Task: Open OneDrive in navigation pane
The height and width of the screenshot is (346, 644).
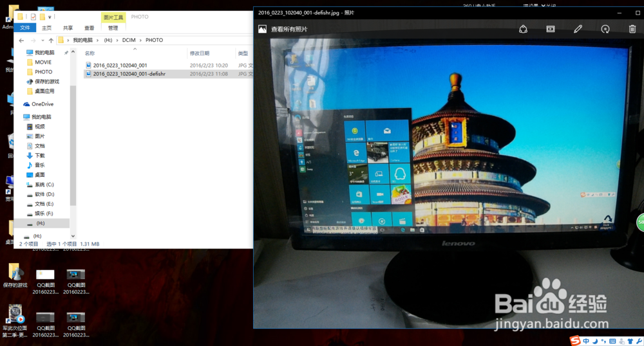Action: point(43,104)
